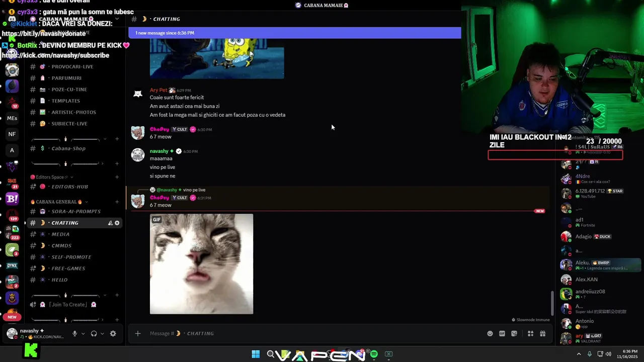644x362 pixels.
Task: Open the gift icon in message bar
Action: [x=543, y=333]
